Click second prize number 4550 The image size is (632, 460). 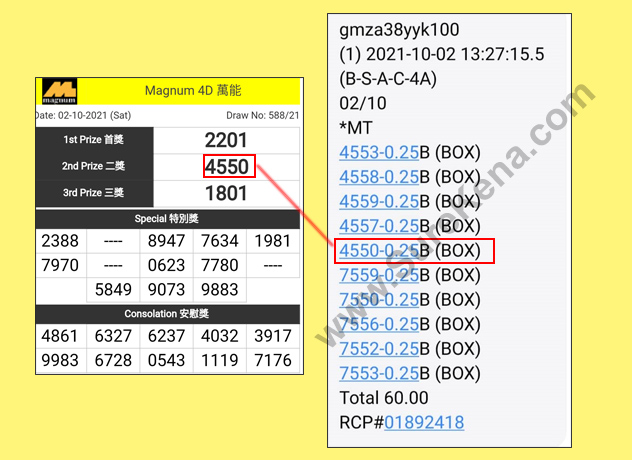click(227, 167)
